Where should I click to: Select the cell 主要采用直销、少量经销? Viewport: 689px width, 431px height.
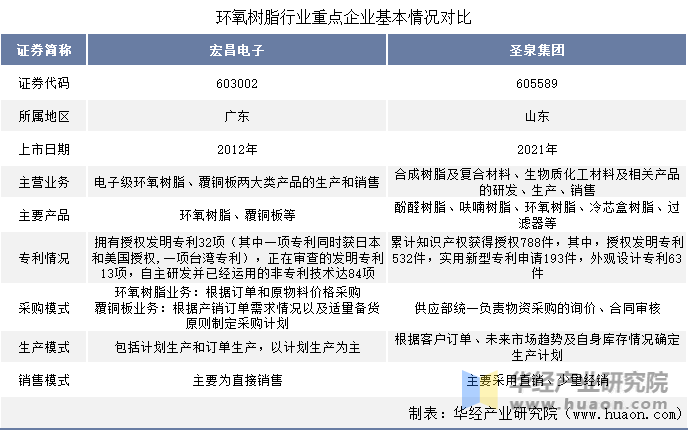pos(537,380)
